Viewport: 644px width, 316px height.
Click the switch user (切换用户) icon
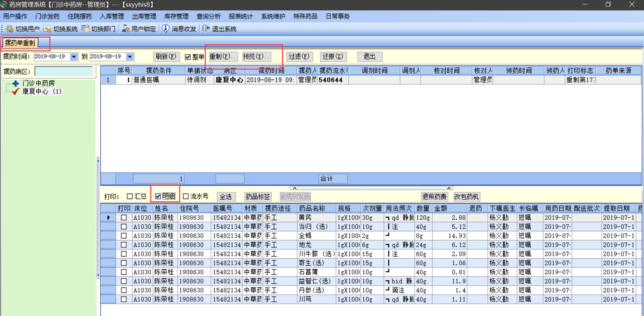point(10,29)
